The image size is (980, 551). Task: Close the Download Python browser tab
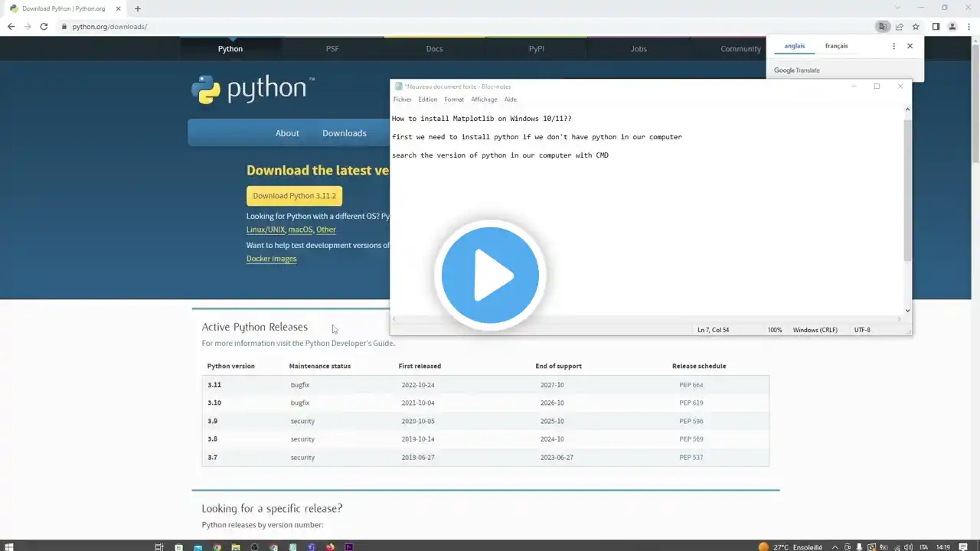point(118,8)
